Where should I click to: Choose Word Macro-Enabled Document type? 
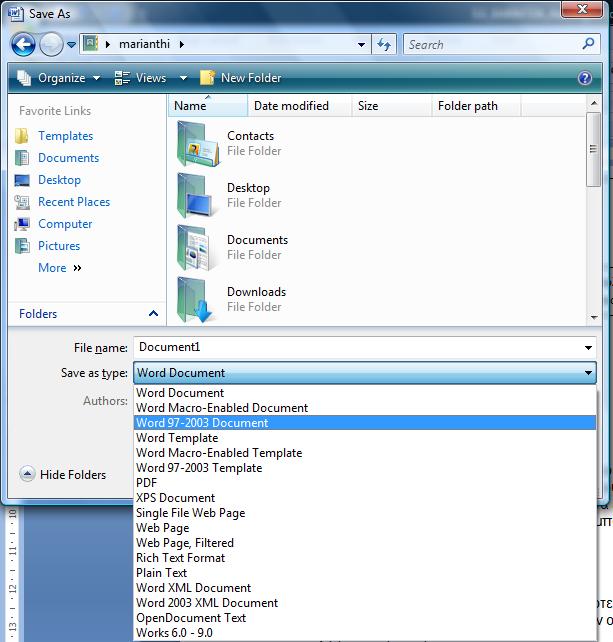(x=364, y=408)
